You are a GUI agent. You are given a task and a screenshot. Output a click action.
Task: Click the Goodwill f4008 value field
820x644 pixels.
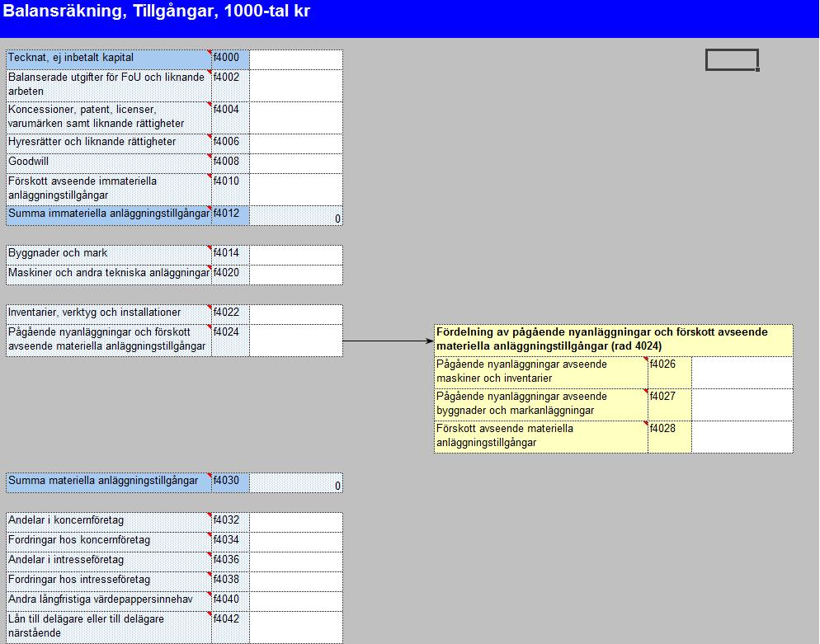coord(296,163)
